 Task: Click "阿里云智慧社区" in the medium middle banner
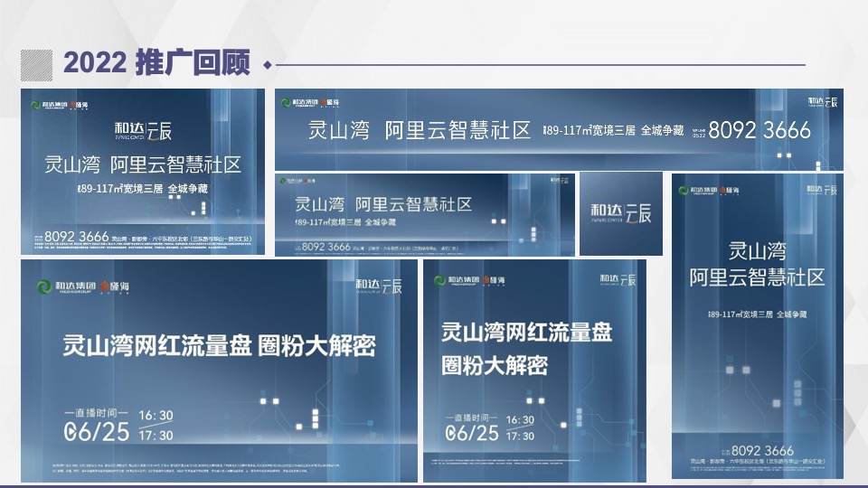(413, 205)
